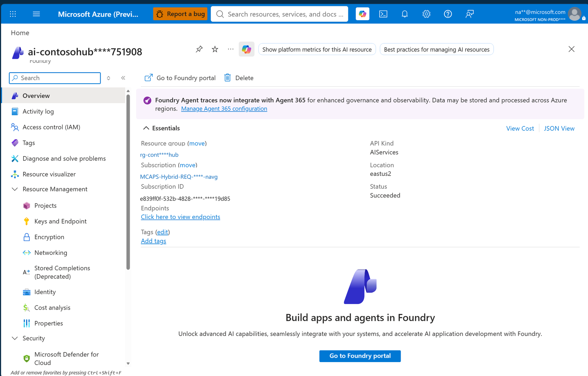Viewport: 588px width, 376px height.
Task: Open the hamburger portal menu
Action: 36,14
